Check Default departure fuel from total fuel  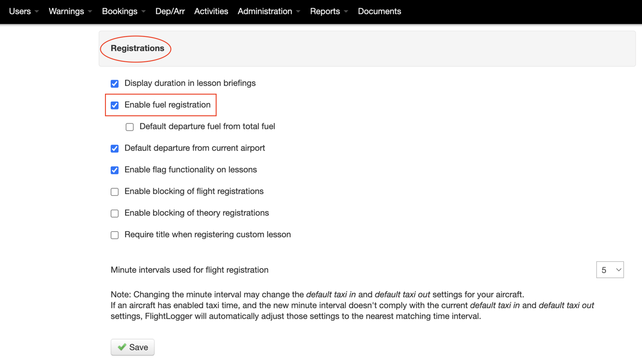coord(130,127)
